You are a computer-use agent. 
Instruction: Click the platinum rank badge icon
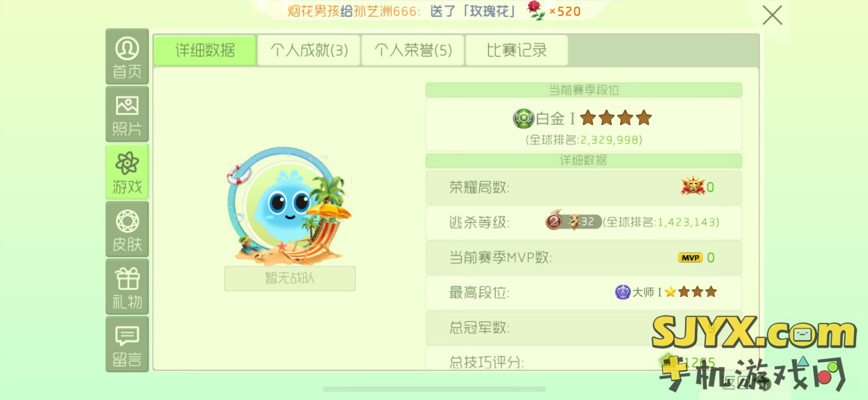pyautogui.click(x=524, y=118)
